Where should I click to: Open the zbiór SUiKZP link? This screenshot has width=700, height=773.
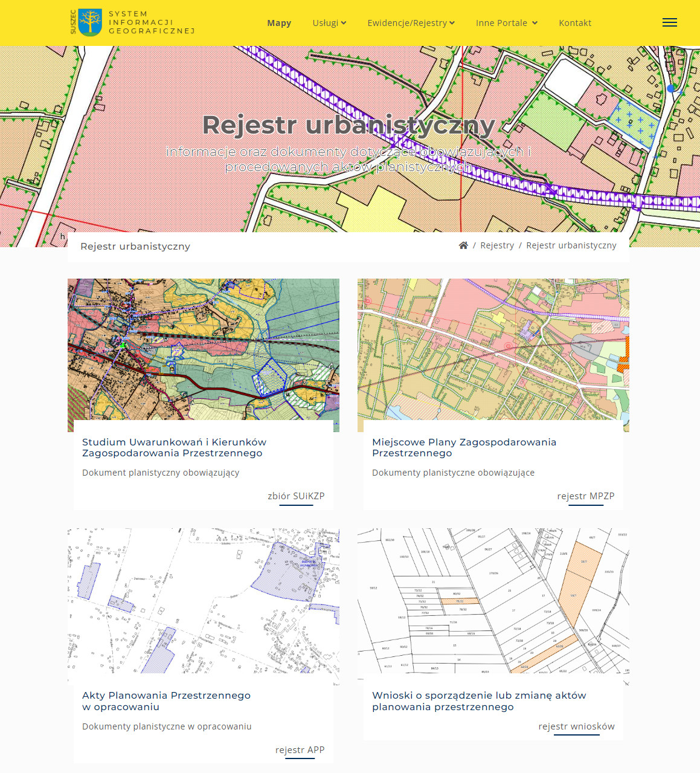pos(296,496)
